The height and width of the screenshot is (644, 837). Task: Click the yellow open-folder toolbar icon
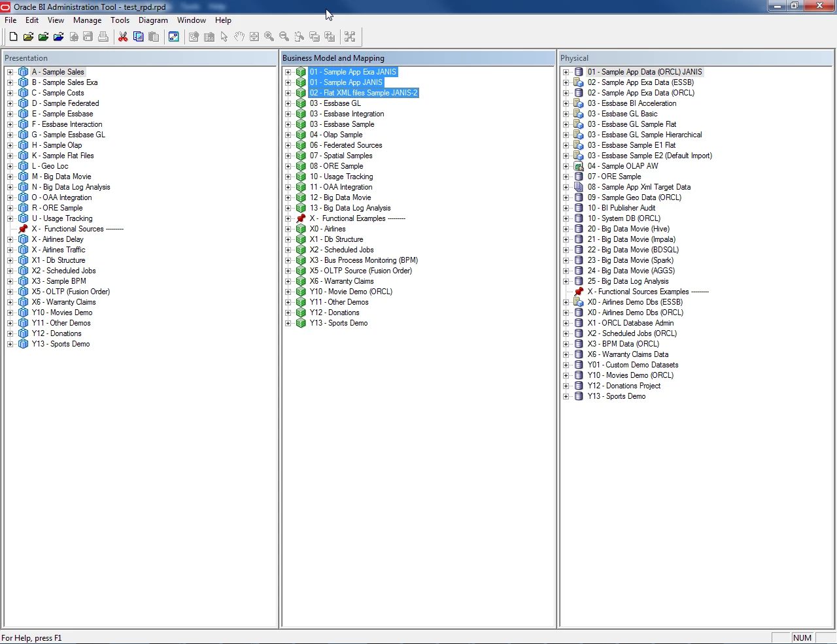28,37
